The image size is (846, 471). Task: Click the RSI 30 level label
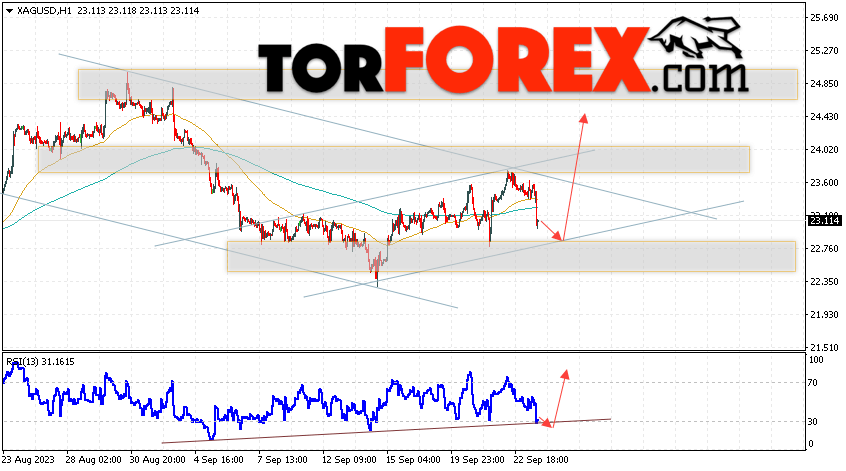coord(813,421)
